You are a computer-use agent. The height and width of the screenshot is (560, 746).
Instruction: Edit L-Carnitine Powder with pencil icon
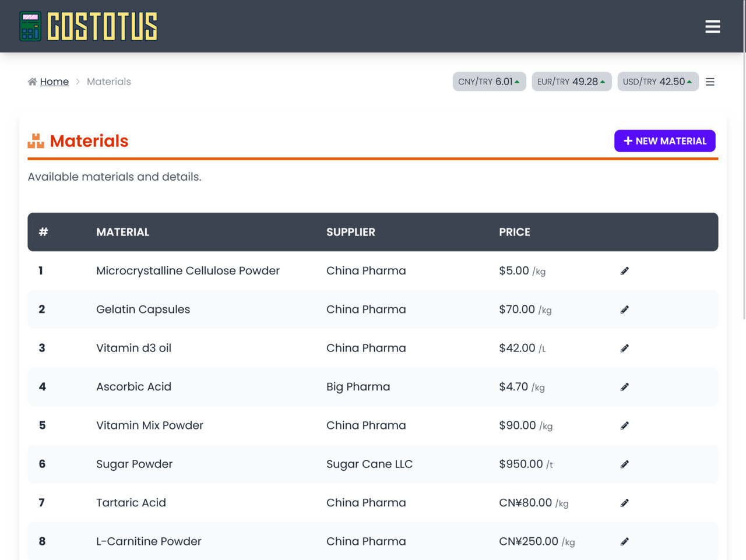click(x=624, y=541)
